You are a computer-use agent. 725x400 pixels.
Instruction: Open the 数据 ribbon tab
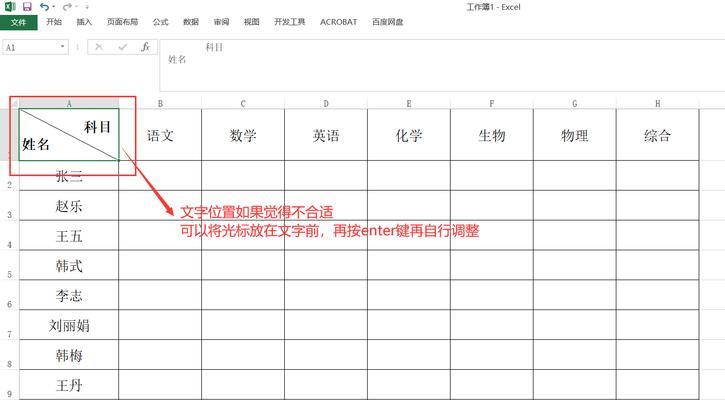click(191, 22)
